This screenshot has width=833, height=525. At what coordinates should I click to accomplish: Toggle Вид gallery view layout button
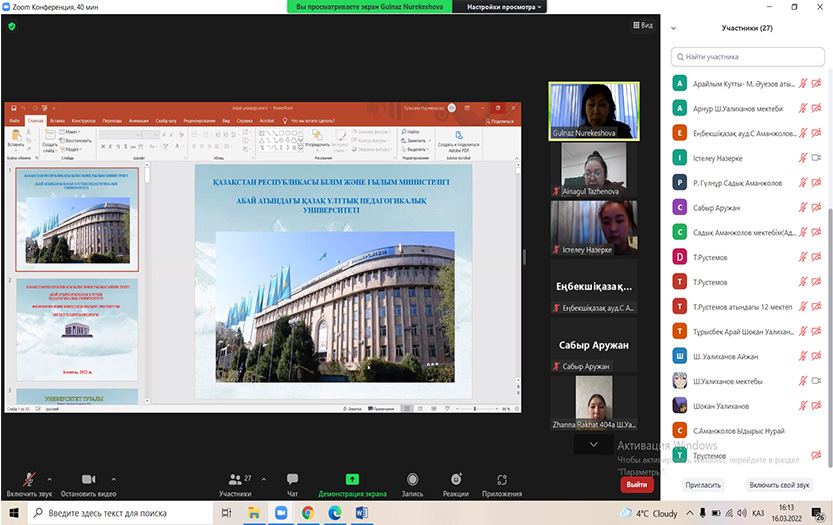[642, 26]
